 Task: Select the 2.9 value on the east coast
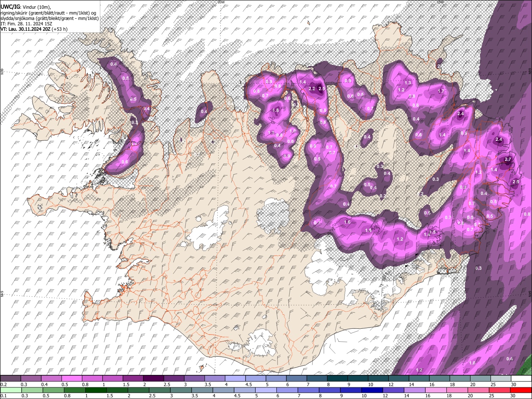coord(516,182)
